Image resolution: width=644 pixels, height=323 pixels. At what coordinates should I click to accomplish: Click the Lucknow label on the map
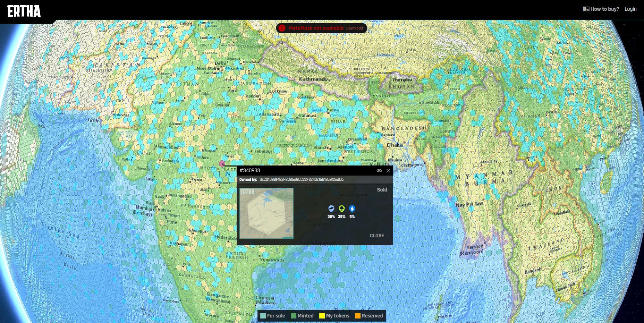278,91
